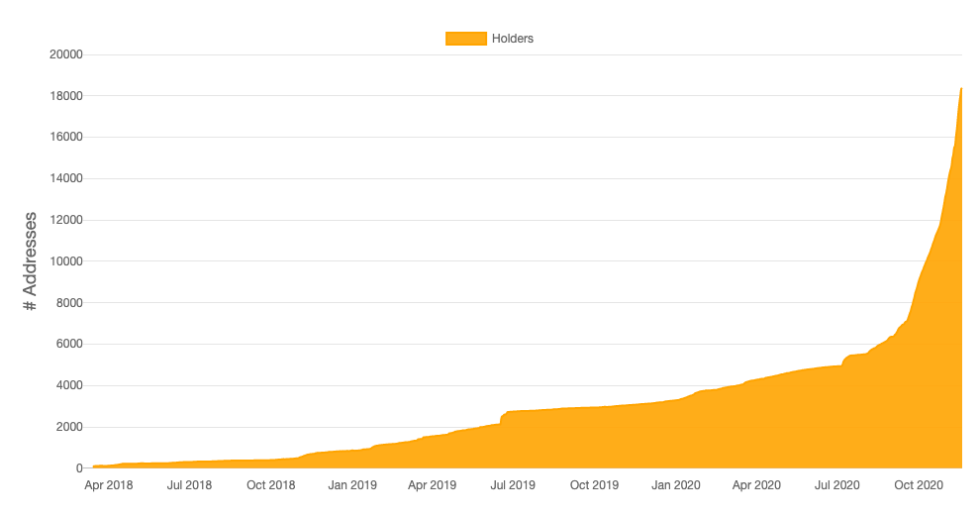Click the 0 y-axis tick label
The width and height of the screenshot is (980, 517).
(79, 468)
